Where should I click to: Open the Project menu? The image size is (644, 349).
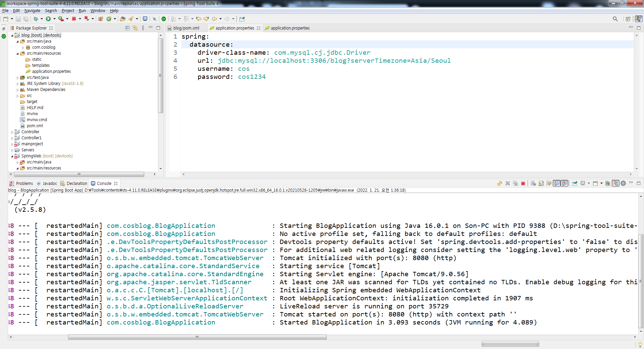(68, 10)
